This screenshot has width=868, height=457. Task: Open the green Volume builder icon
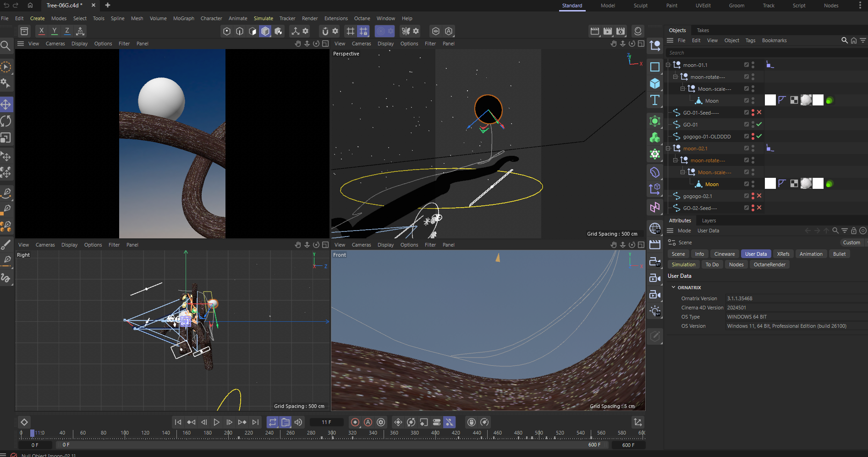coord(655,137)
